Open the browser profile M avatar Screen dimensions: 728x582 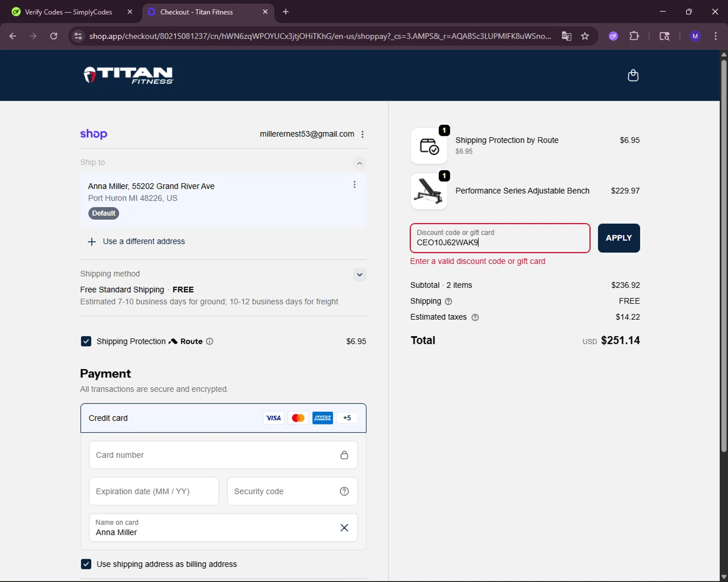tap(695, 36)
